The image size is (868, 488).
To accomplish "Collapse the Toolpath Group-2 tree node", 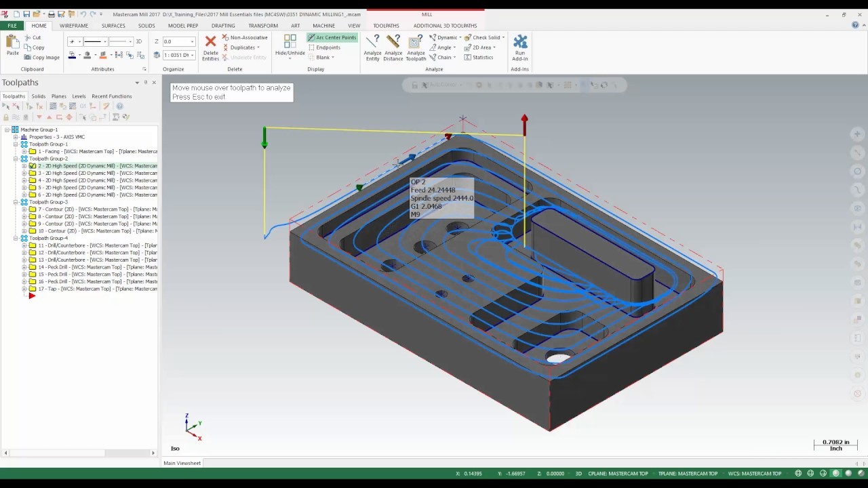I will point(16,159).
